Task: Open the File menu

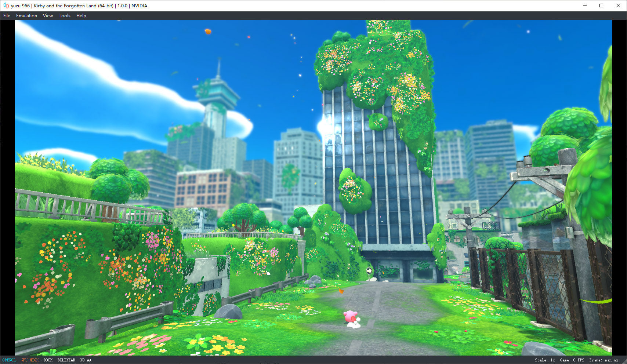Action: coord(7,16)
